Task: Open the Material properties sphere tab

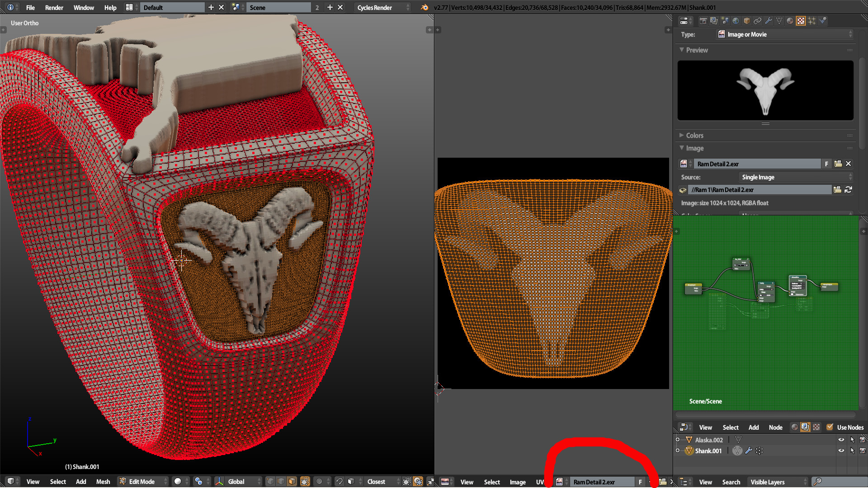Action: tap(790, 21)
